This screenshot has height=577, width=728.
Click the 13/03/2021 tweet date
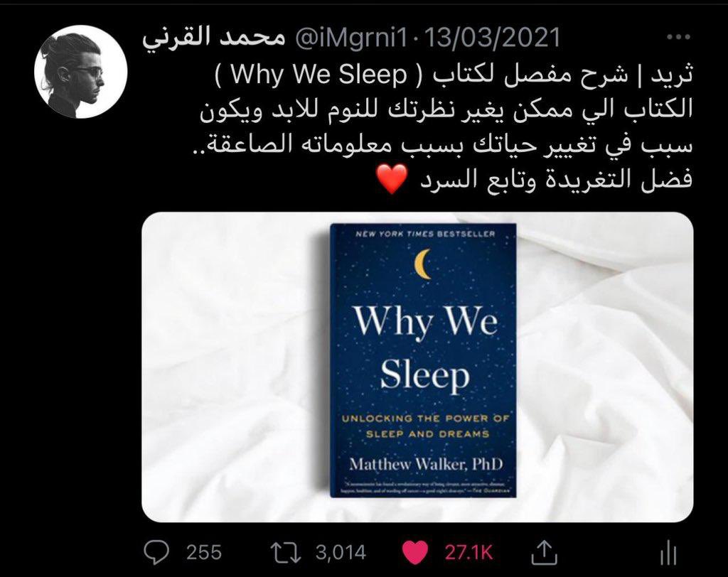tap(492, 38)
